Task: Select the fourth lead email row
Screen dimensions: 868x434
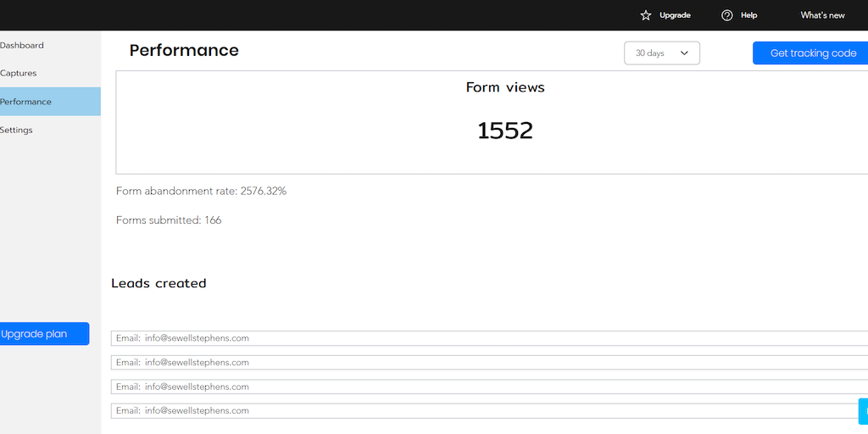Action: [x=489, y=410]
